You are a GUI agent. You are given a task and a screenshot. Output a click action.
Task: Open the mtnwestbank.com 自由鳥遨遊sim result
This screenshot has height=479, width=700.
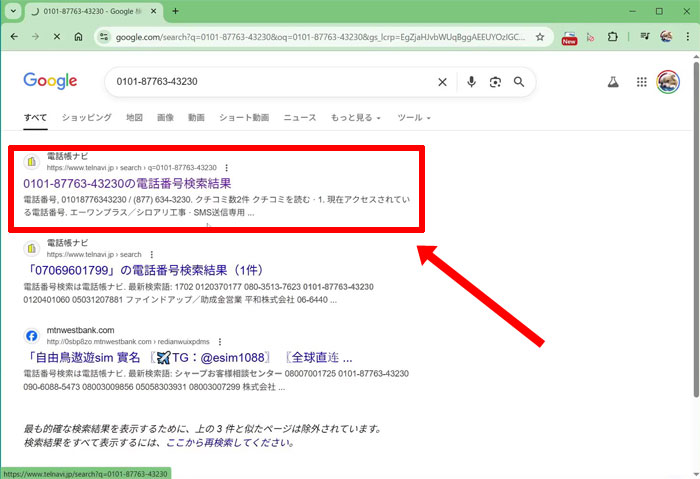click(187, 357)
